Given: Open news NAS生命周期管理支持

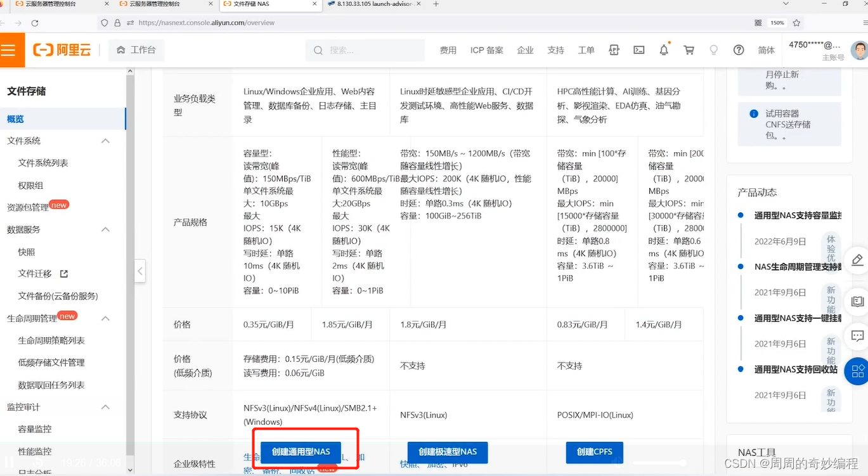Looking at the screenshot, I should click(798, 267).
